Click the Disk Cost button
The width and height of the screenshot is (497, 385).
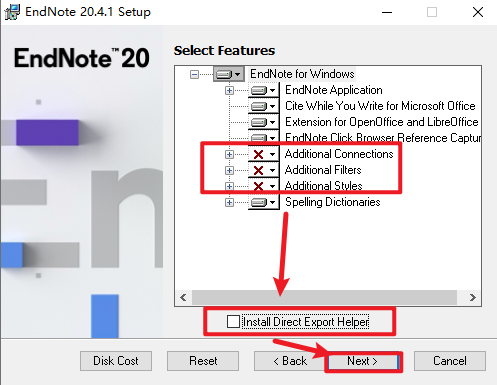116,361
